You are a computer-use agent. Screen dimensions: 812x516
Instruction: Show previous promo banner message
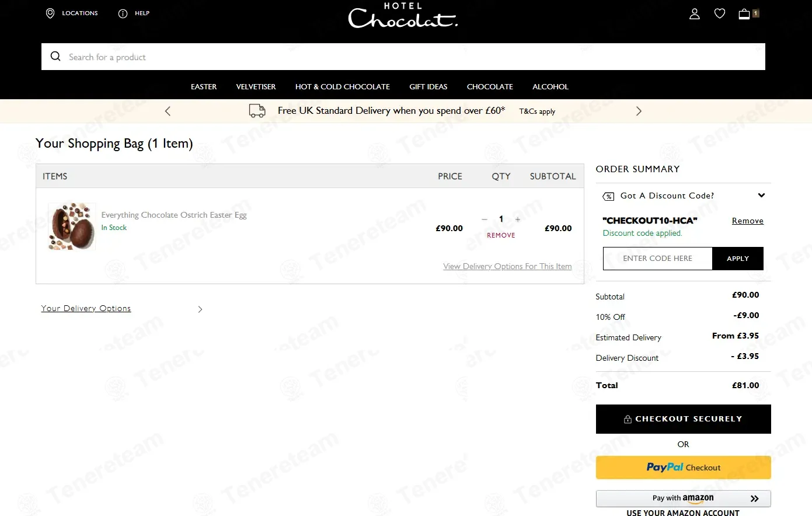[x=168, y=111]
